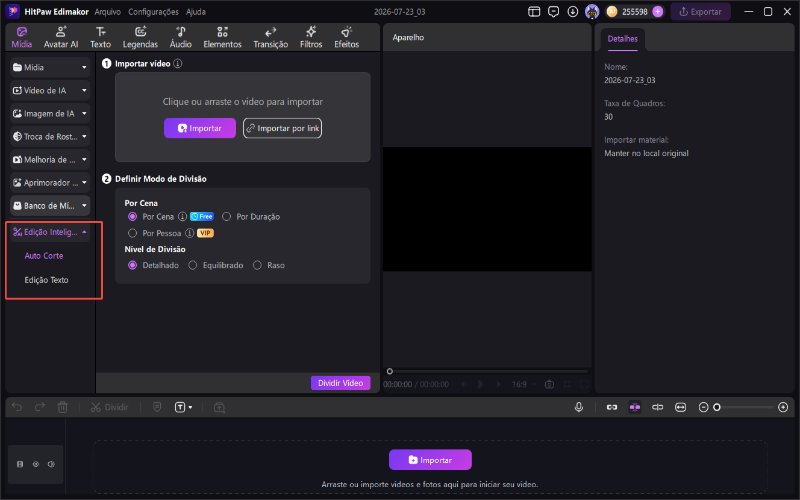Select Auto Corte in sidebar
The width and height of the screenshot is (800, 500).
click(44, 256)
